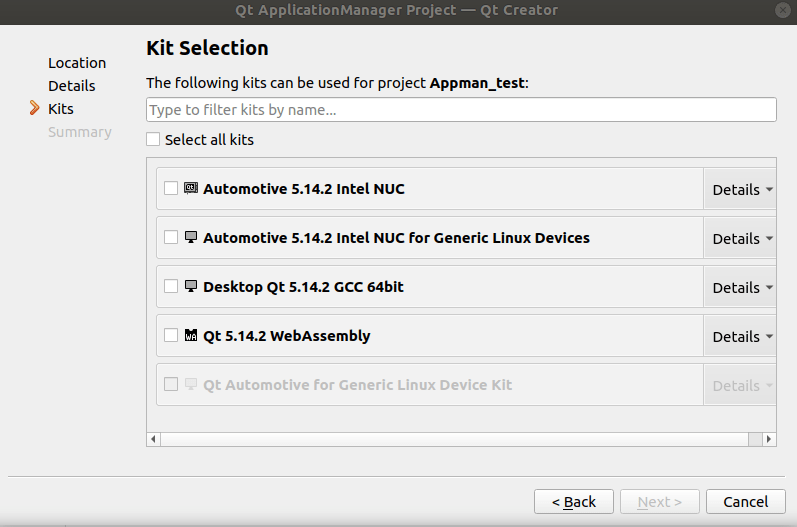Screen dimensions: 797x527
Task: Toggle the Qt 5.14.2 WebAssembly kit checkbox
Action: tap(171, 335)
